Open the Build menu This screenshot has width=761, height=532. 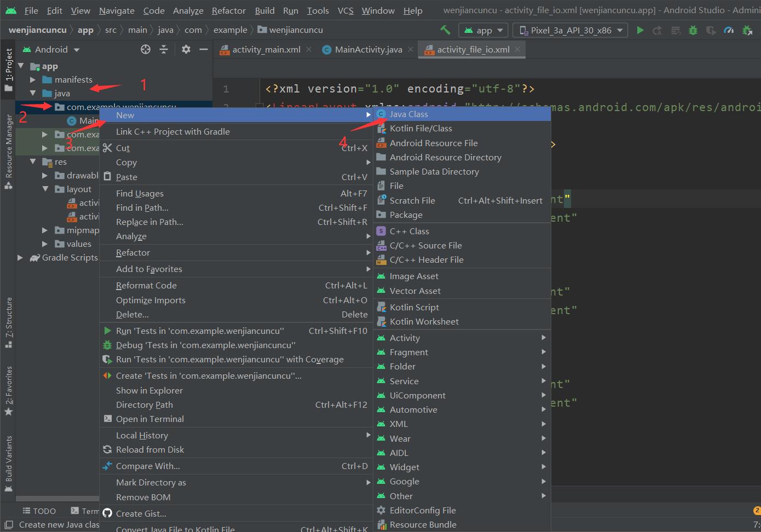(264, 10)
